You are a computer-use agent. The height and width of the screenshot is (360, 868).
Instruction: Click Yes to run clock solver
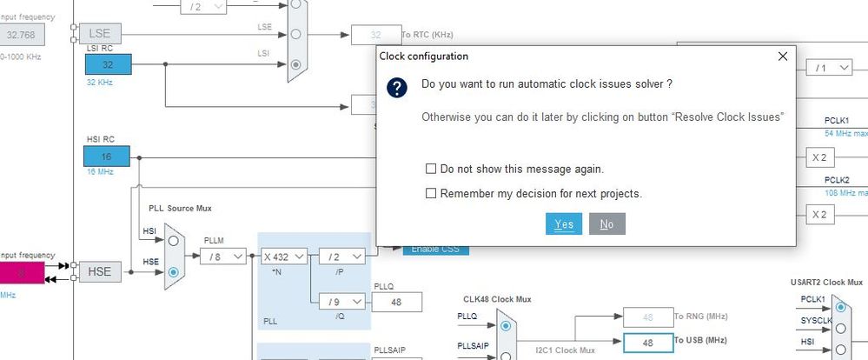(564, 223)
